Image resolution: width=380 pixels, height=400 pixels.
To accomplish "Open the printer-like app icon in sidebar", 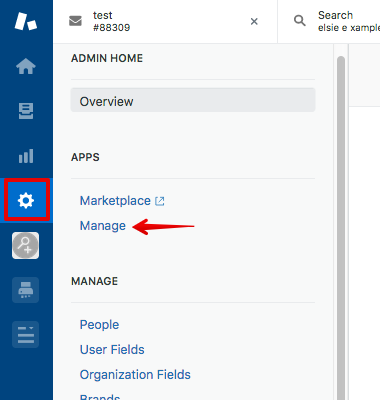I will pos(26,290).
